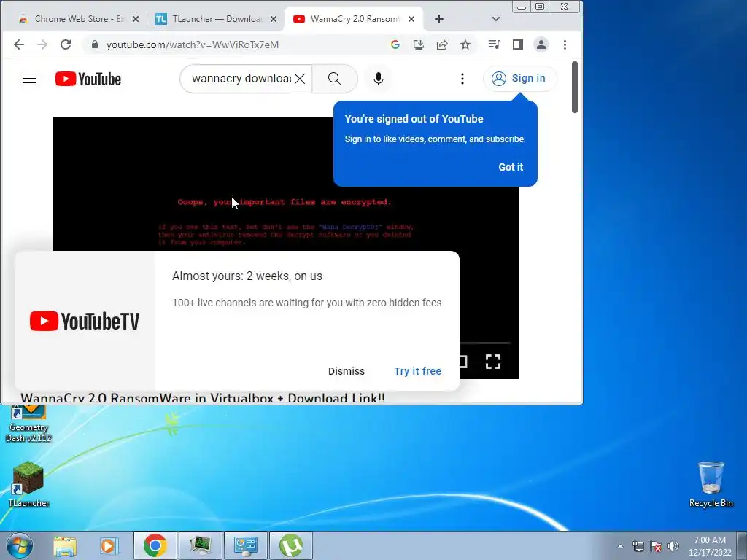Image resolution: width=747 pixels, height=560 pixels.
Task: Click the YouTube search text field
Action: point(241,79)
